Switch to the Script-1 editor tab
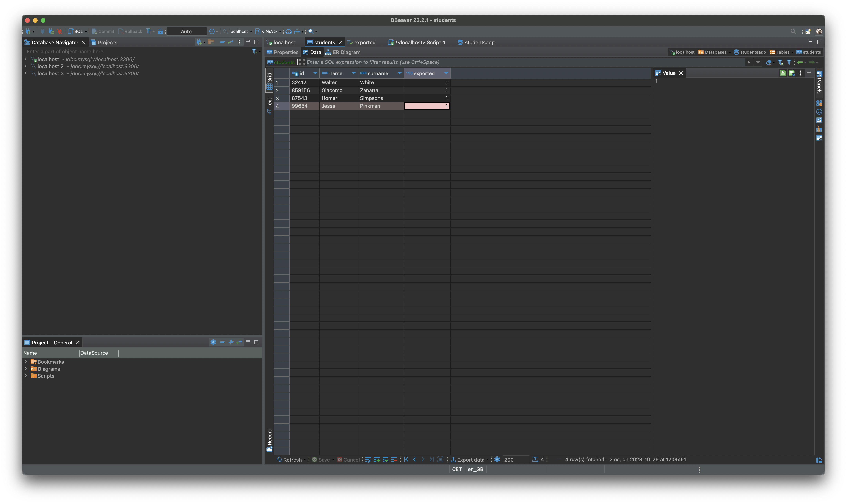The image size is (847, 504). tap(416, 43)
